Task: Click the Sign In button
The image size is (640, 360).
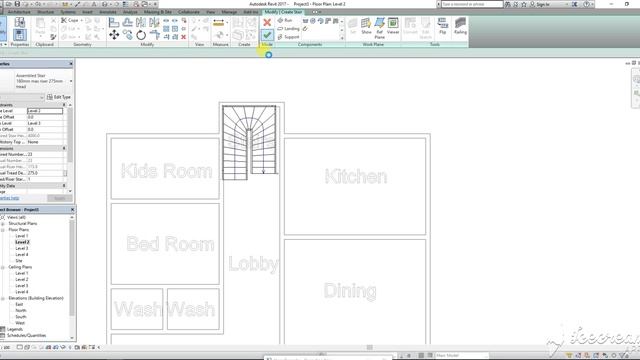Action: [540, 4]
